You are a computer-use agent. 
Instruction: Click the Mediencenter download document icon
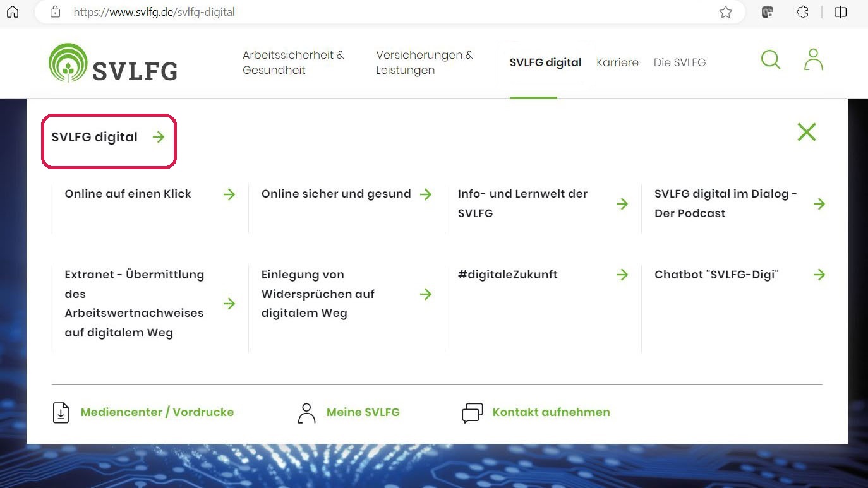pyautogui.click(x=61, y=412)
